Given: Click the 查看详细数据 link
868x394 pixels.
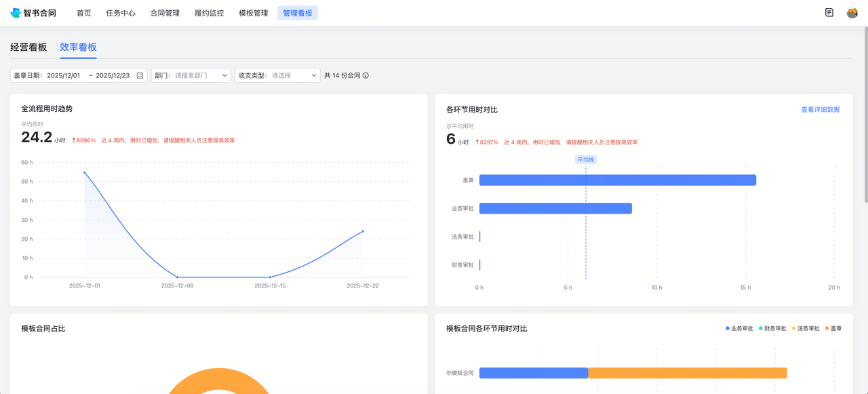Looking at the screenshot, I should click(821, 109).
